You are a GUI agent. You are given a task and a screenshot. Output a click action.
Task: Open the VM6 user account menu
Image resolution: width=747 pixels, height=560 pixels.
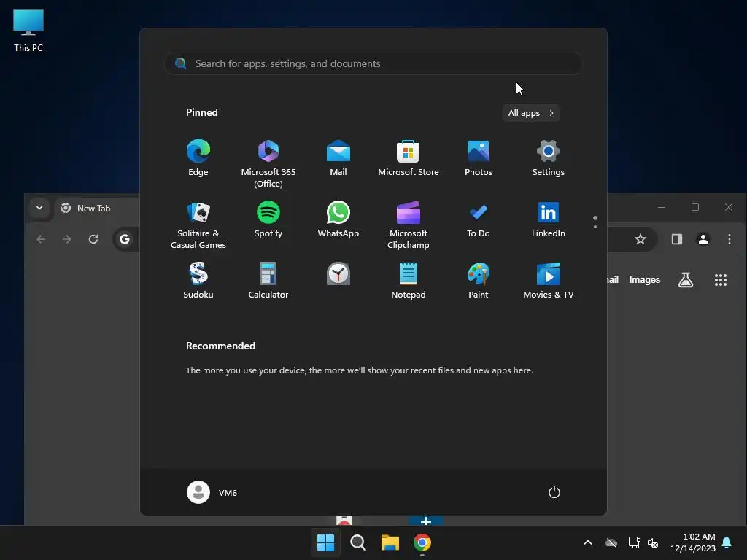tap(212, 492)
